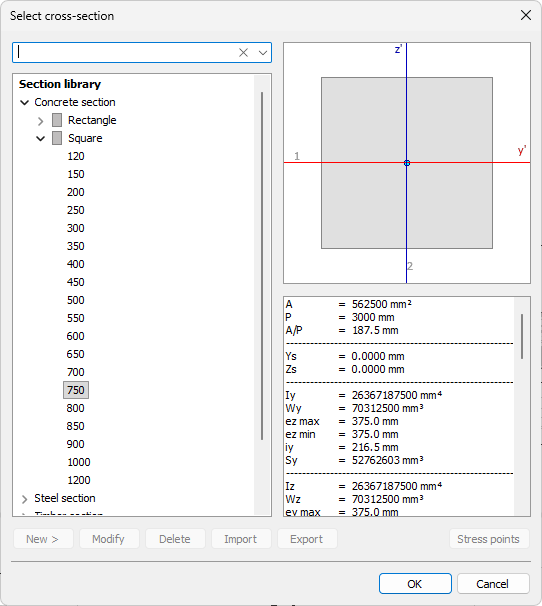Click the perimeter value 3000 mm
Viewport: 542px width, 606px height.
pos(373,318)
